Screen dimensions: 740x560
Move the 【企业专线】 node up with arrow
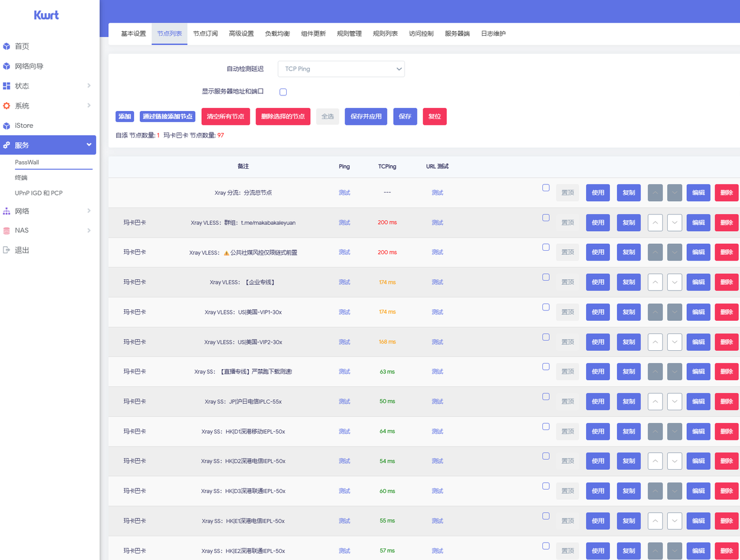tap(655, 283)
